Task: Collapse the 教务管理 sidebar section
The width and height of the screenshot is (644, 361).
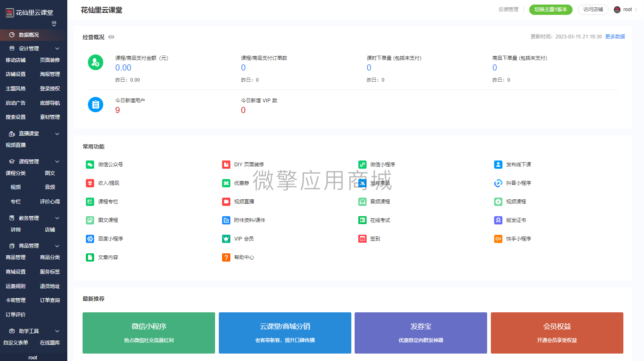Action: tap(57, 218)
